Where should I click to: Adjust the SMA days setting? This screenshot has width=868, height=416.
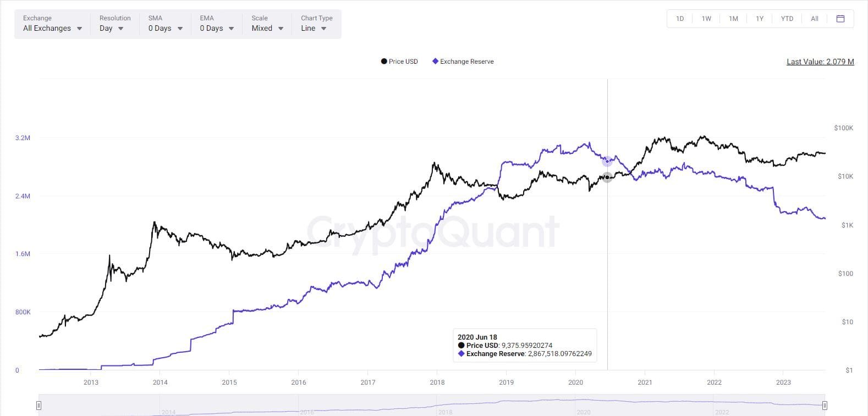163,28
